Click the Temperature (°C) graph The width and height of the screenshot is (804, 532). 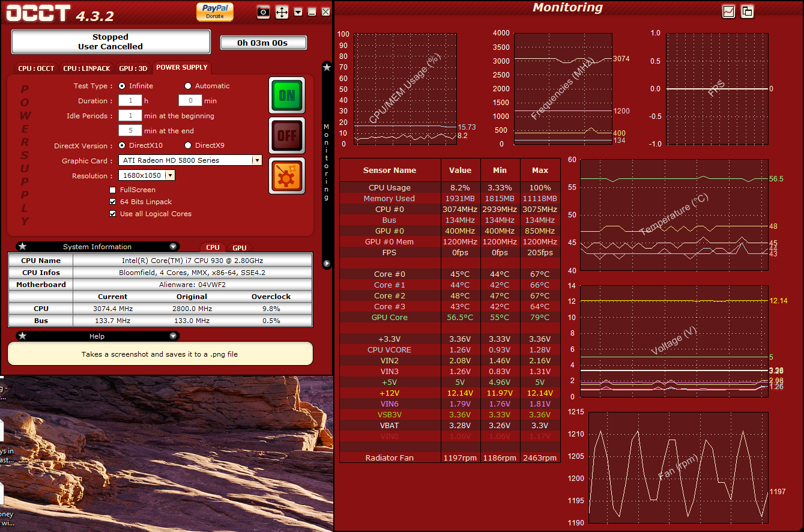tap(674, 215)
